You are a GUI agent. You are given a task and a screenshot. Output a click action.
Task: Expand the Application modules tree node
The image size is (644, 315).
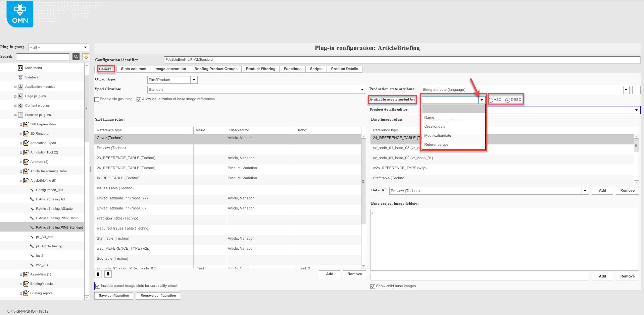[15, 86]
